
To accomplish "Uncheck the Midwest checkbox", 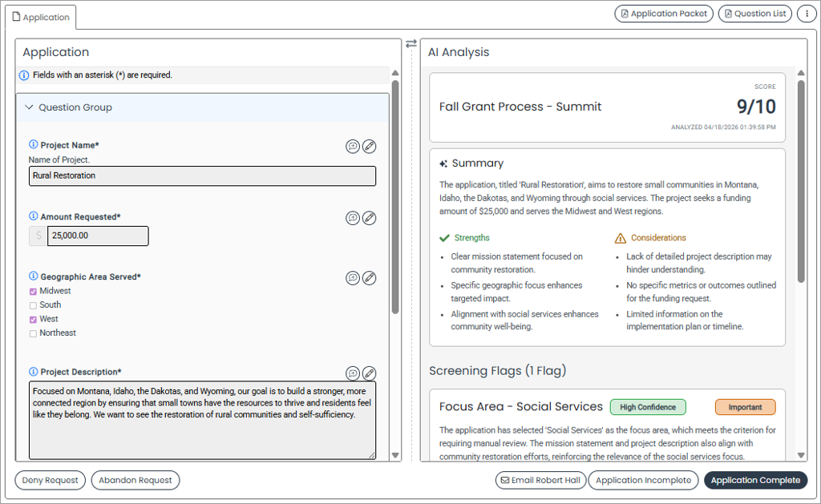I will click(33, 292).
